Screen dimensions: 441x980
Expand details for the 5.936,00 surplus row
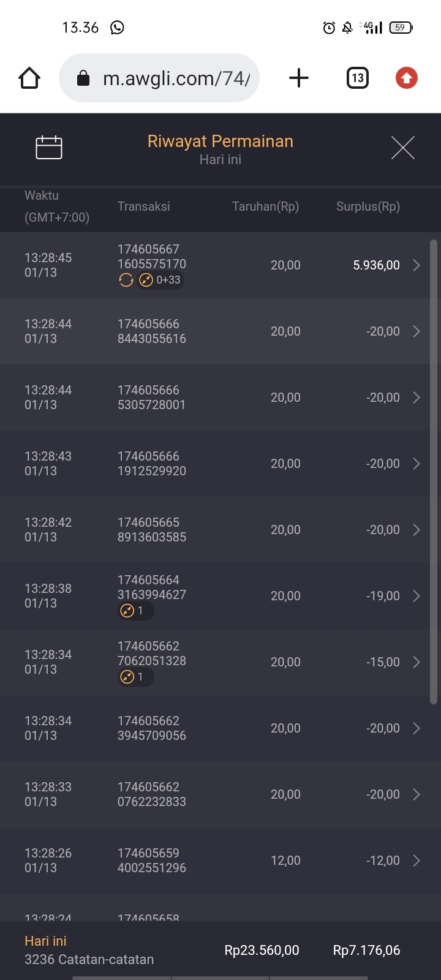[417, 265]
